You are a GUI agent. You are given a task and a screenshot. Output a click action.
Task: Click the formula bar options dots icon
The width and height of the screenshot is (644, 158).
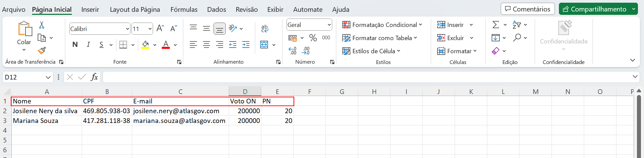[59, 77]
